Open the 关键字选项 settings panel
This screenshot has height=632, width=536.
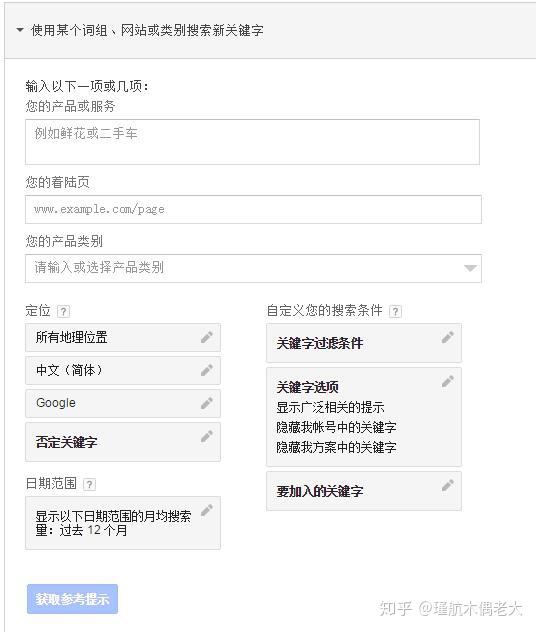364,417
